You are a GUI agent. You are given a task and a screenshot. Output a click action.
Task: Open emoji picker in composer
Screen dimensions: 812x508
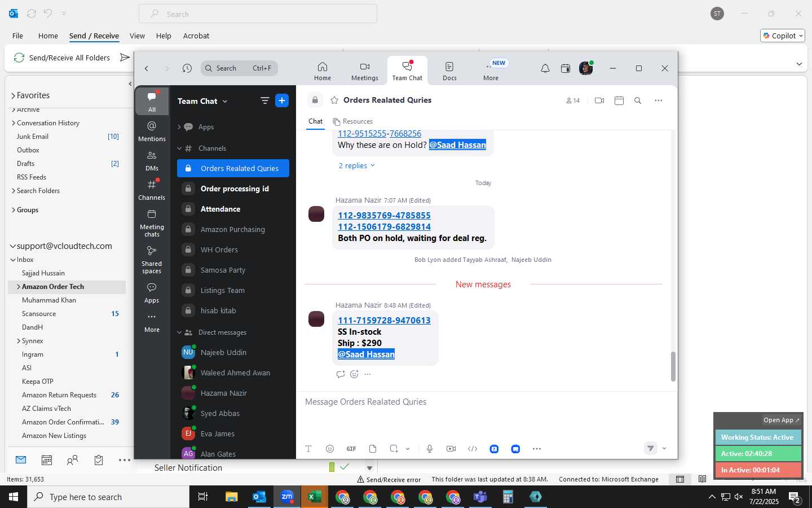coord(330,449)
